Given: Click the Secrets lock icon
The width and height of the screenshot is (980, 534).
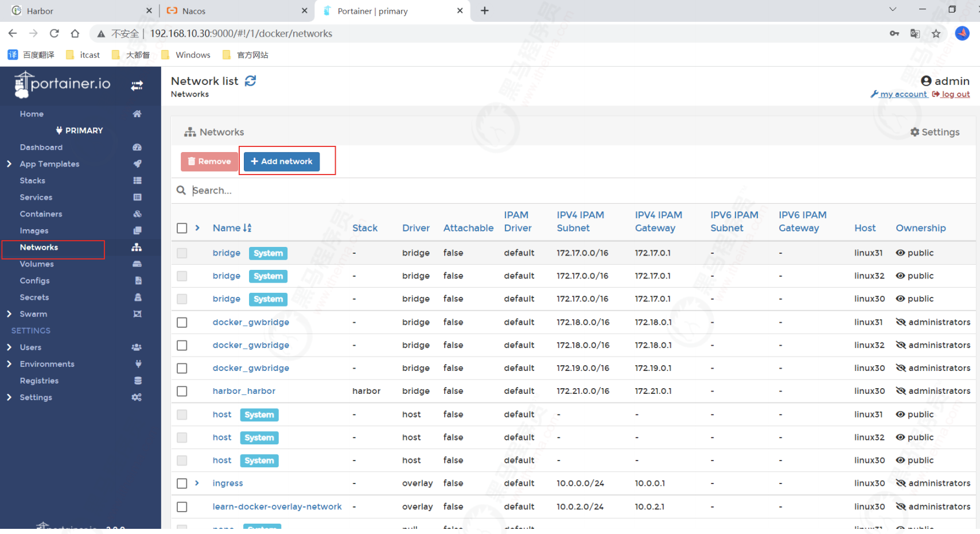Looking at the screenshot, I should pyautogui.click(x=138, y=297).
